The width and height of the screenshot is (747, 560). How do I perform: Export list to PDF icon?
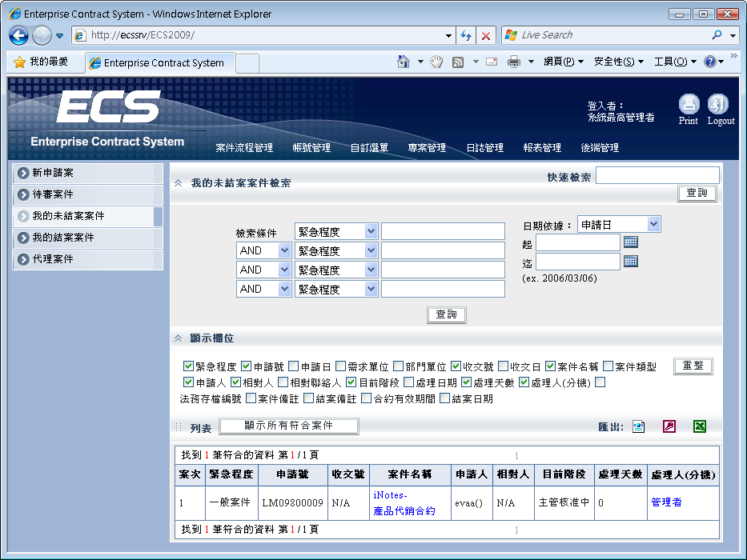(x=669, y=426)
